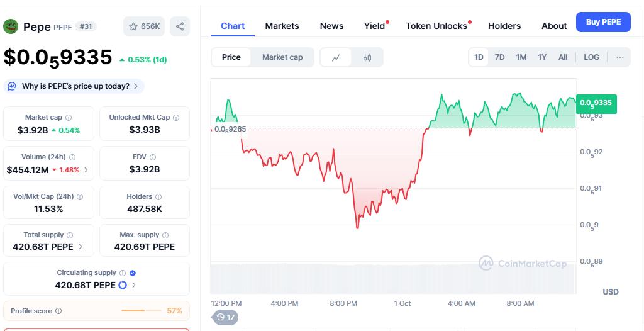The height and width of the screenshot is (331, 644).
Task: Toggle LOG scale on the chart
Action: 591,57
